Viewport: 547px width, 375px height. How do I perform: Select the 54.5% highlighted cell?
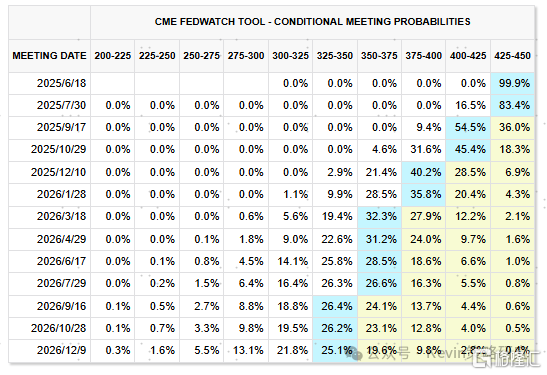point(468,128)
